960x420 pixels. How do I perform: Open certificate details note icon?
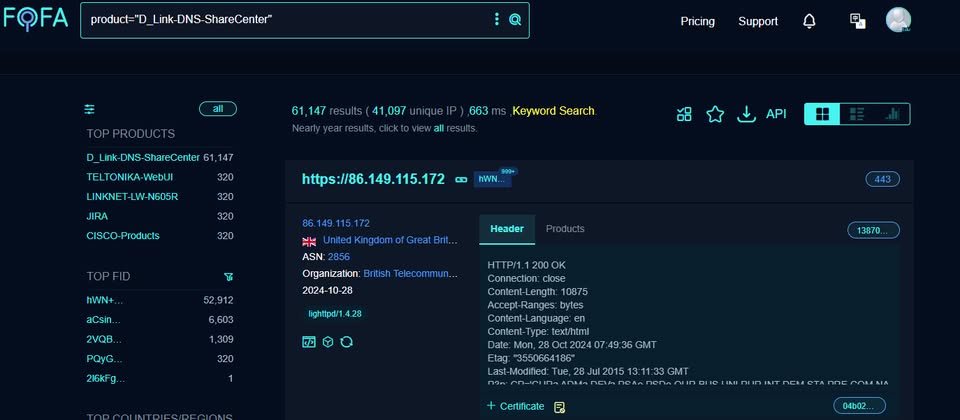coord(558,407)
